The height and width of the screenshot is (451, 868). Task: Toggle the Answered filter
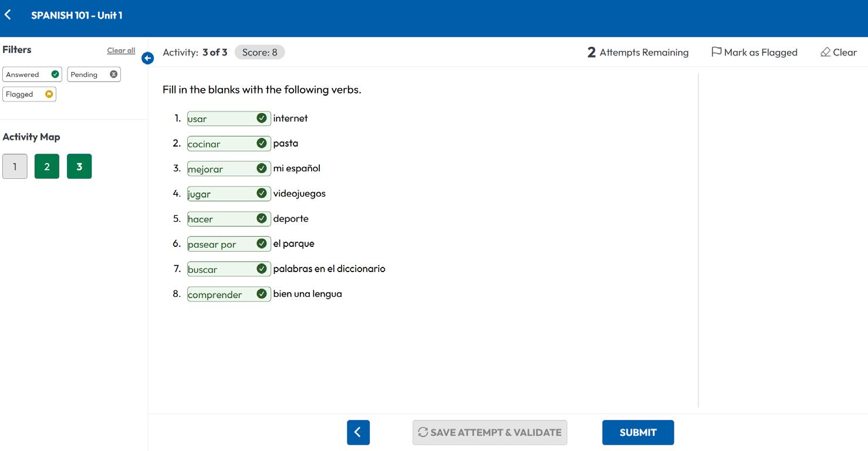click(x=32, y=74)
